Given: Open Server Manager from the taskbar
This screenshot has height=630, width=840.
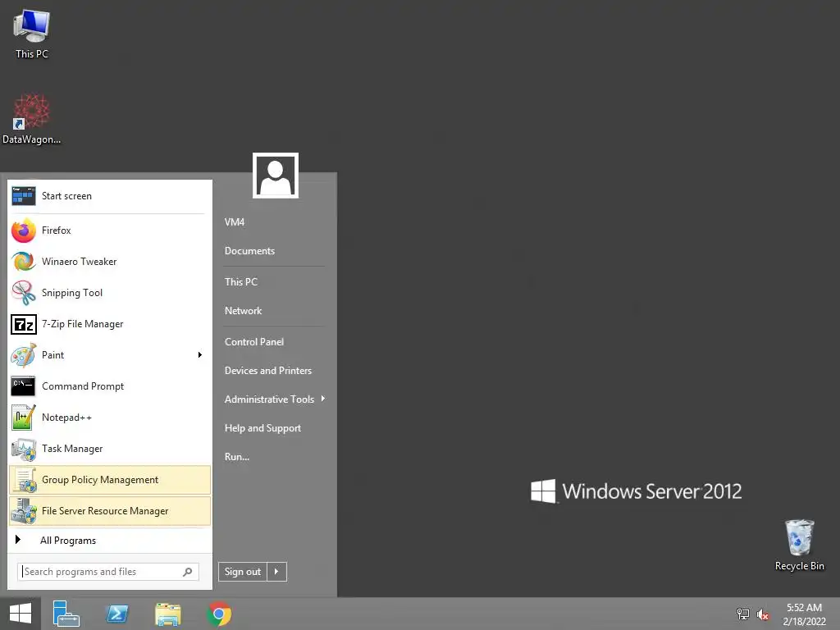Looking at the screenshot, I should coord(66,614).
